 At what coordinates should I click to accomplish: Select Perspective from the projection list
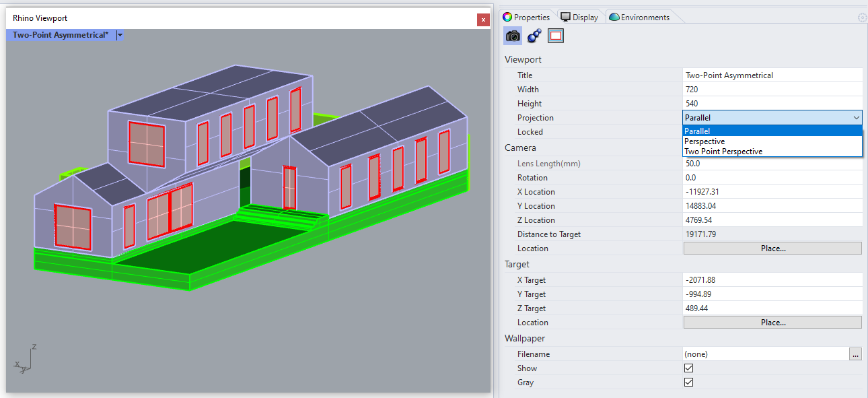pyautogui.click(x=704, y=141)
